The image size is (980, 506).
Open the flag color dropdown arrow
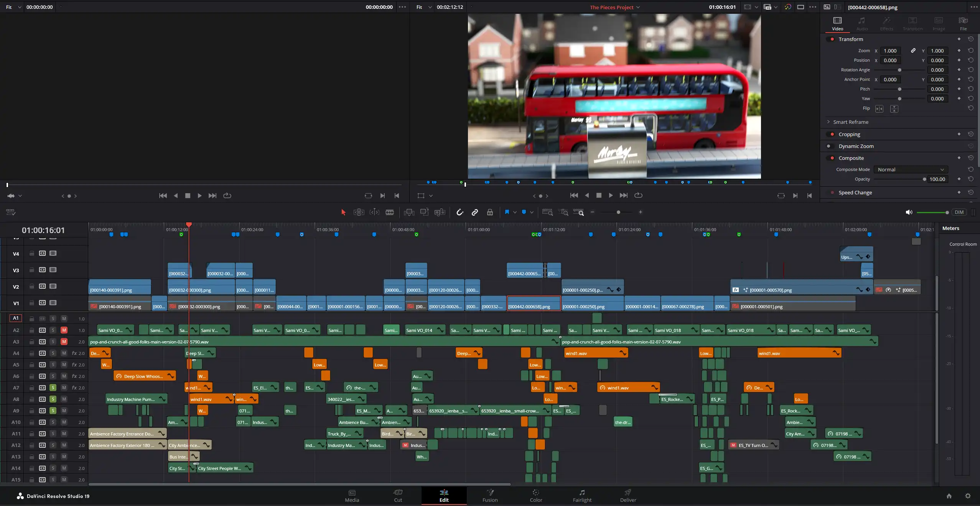(x=515, y=212)
